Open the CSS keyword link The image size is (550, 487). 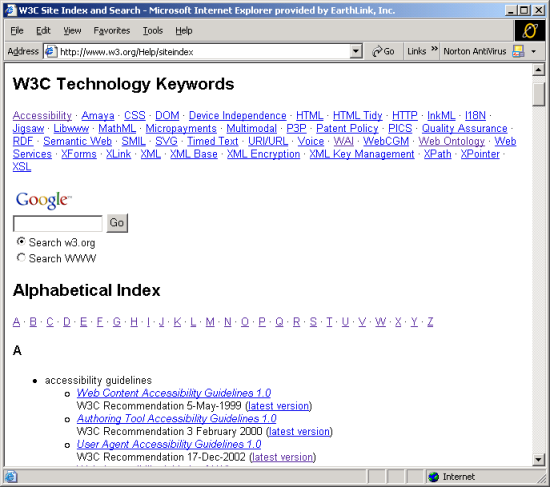135,115
